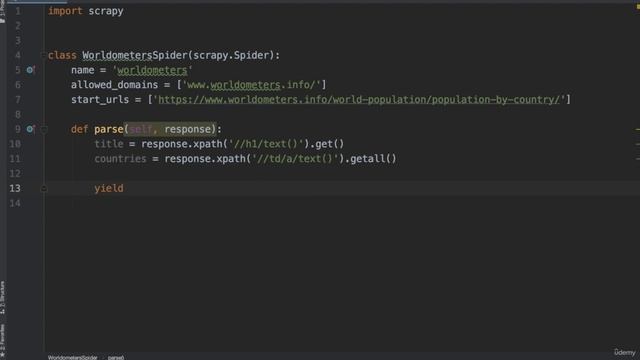Jump to the gray stripe marker for the countries line
This screenshot has width=640, height=360.
(x=638, y=159)
